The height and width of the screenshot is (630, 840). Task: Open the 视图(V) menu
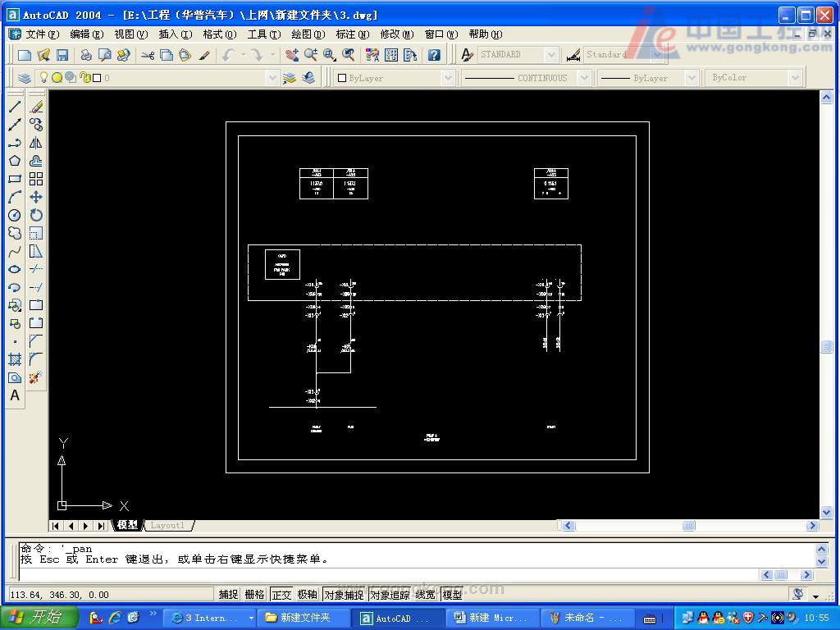[130, 34]
